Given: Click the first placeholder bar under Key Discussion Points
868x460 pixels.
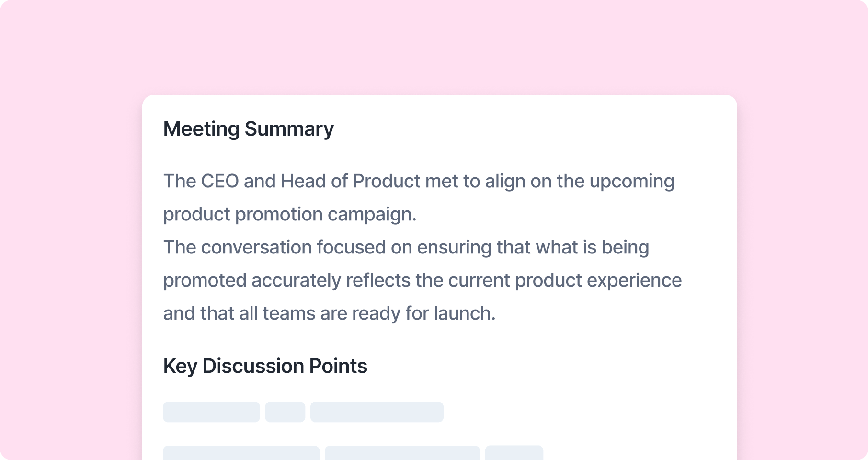Looking at the screenshot, I should 211,412.
